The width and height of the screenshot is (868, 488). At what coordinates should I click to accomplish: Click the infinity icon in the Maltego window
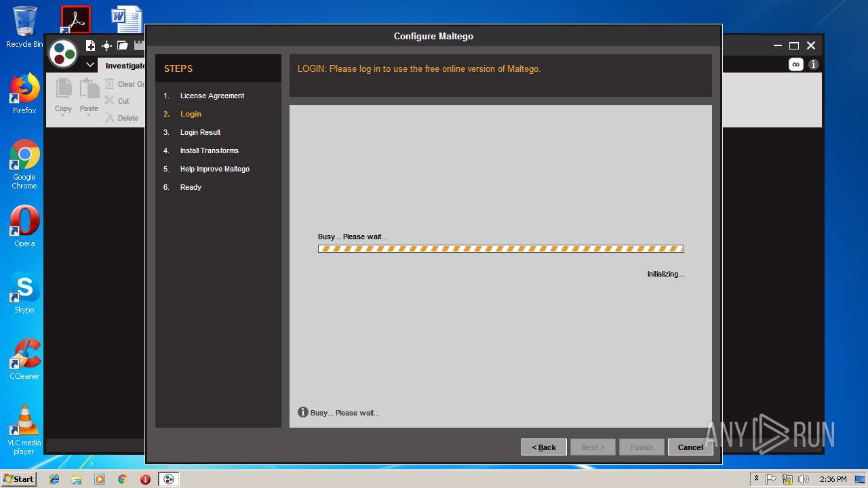(x=796, y=64)
